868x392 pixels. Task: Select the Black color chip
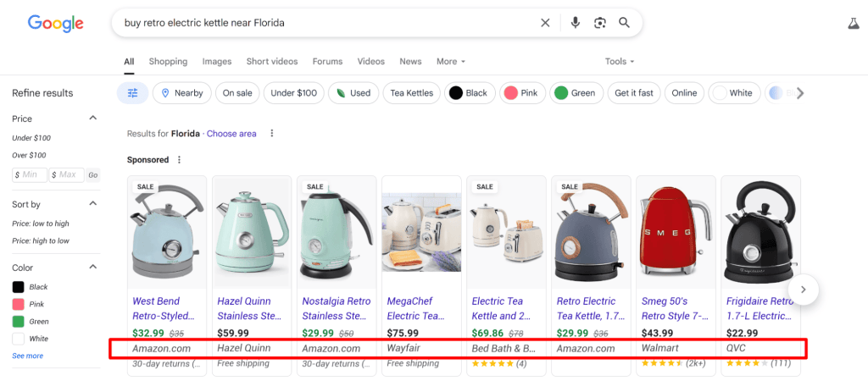470,93
